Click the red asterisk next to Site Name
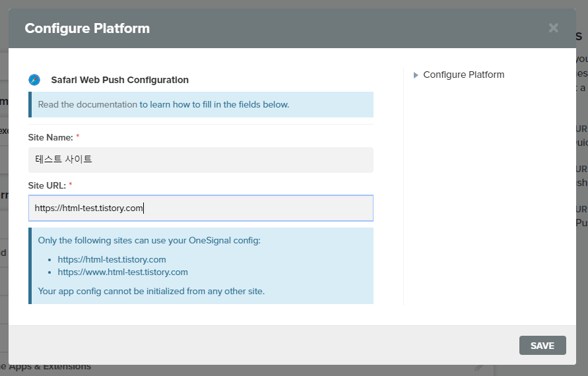 pyautogui.click(x=78, y=137)
